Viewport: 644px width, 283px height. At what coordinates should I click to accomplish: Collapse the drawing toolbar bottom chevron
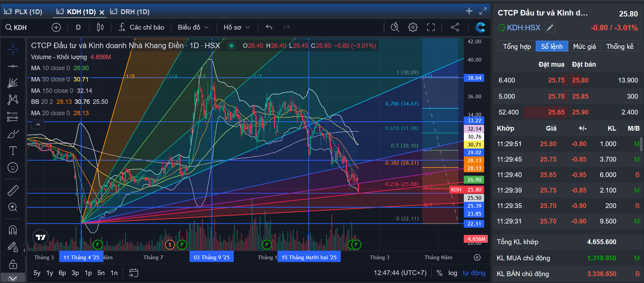(x=13, y=279)
